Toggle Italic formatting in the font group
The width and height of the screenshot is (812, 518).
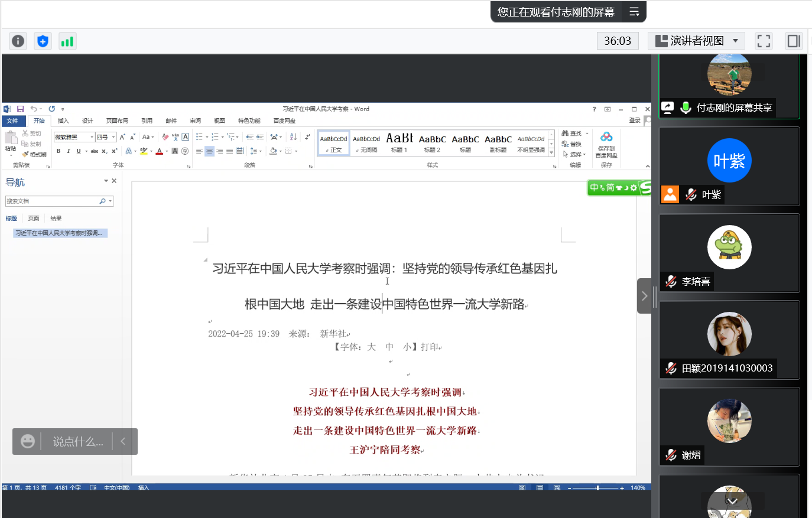coord(69,151)
